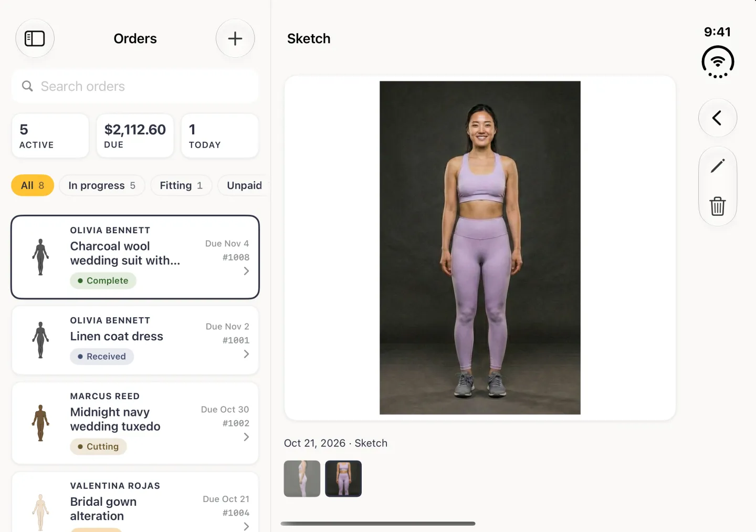Add a new order with plus button
This screenshot has height=532, width=756.
[x=235, y=38]
